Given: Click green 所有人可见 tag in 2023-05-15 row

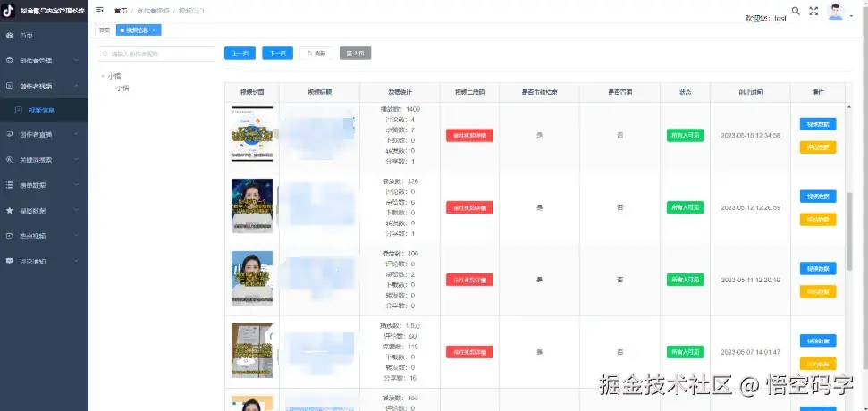Looking at the screenshot, I should (686, 136).
